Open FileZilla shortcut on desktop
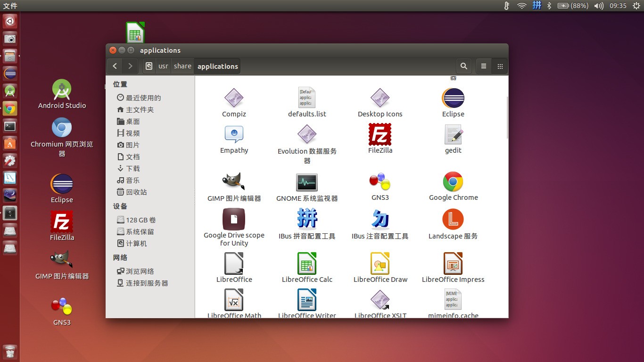The width and height of the screenshot is (644, 362). tap(62, 226)
